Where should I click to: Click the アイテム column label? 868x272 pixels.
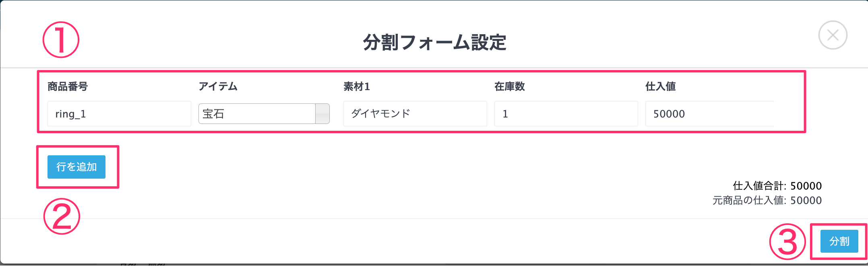click(218, 87)
